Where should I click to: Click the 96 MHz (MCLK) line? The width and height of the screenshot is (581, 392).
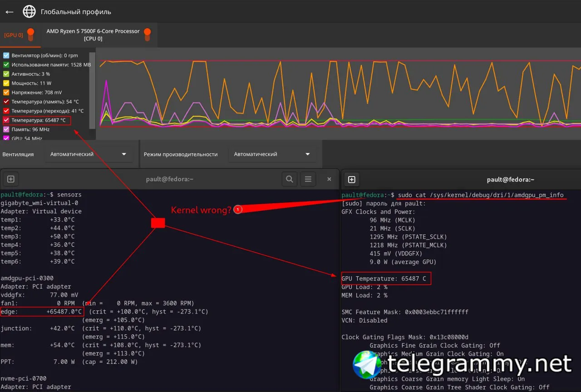[x=392, y=220]
